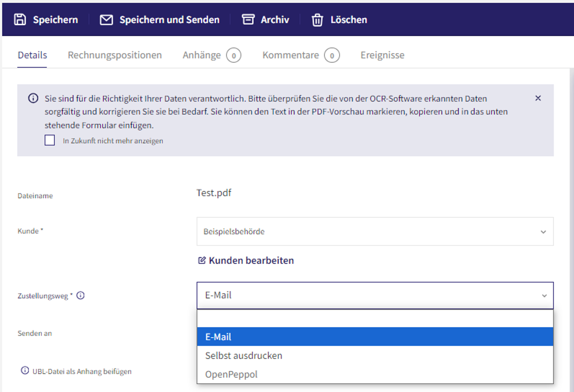Click the Dateiname label
The width and height of the screenshot is (574, 392).
pos(35,196)
